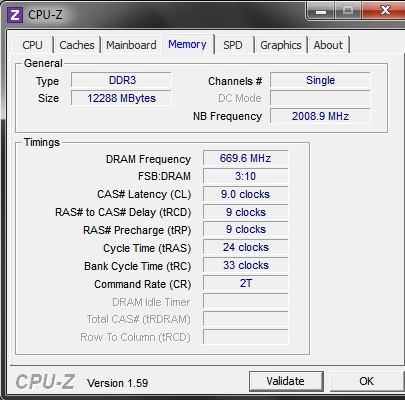
Task: Click the empty Row To Column field
Action: tap(246, 337)
